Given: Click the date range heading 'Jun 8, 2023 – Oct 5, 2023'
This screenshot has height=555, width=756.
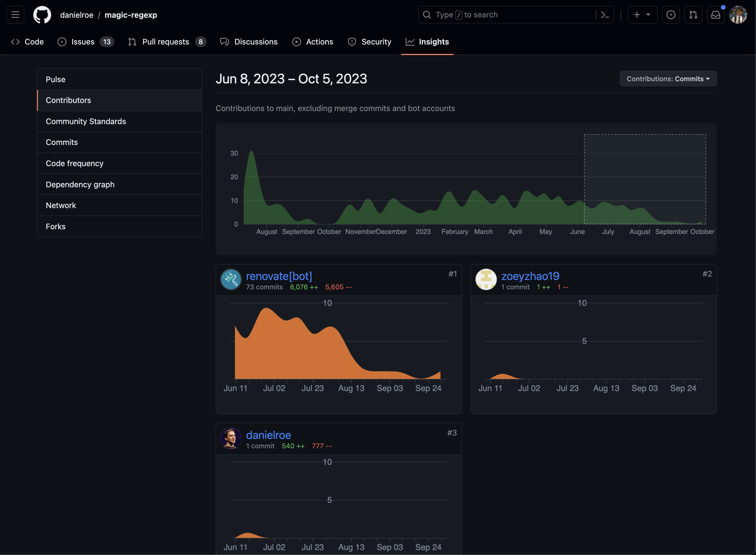Looking at the screenshot, I should (x=291, y=79).
